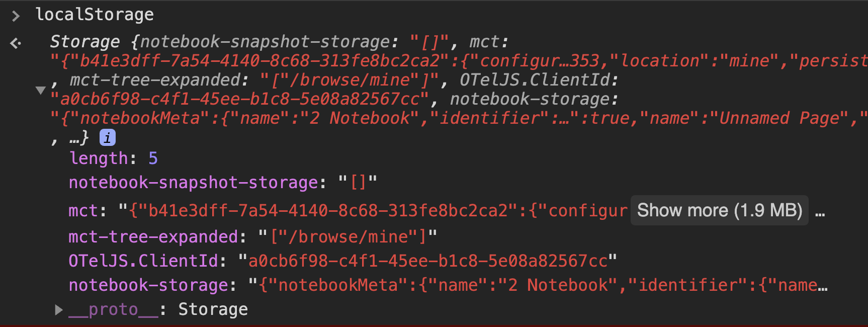The width and height of the screenshot is (868, 327).
Task: Click the notebook-snapshot-storage key
Action: tap(193, 182)
